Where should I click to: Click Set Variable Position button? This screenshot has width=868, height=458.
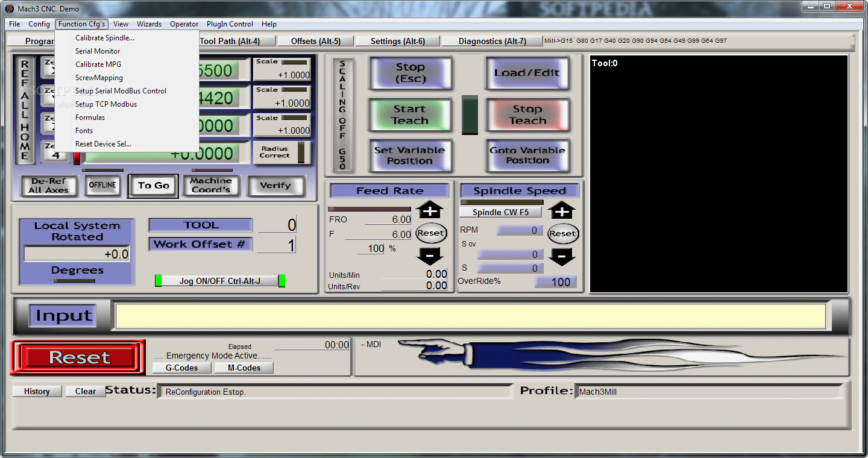[x=410, y=155]
